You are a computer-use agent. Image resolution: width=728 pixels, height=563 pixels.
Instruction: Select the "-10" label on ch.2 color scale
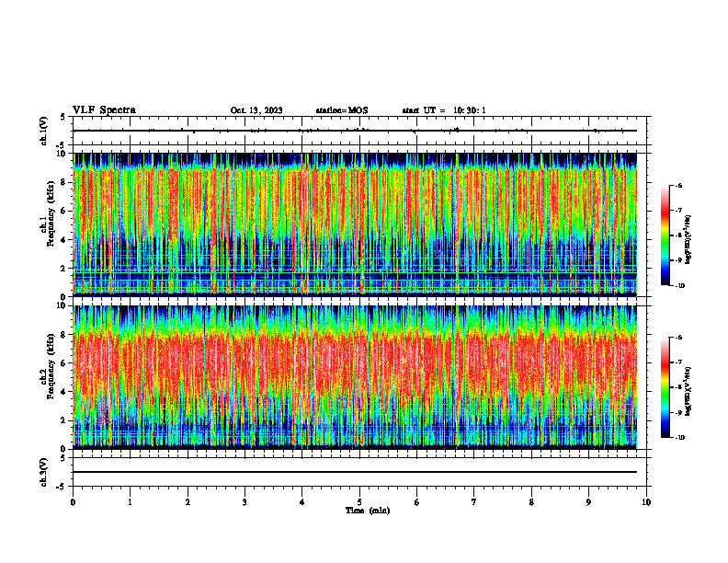point(679,438)
